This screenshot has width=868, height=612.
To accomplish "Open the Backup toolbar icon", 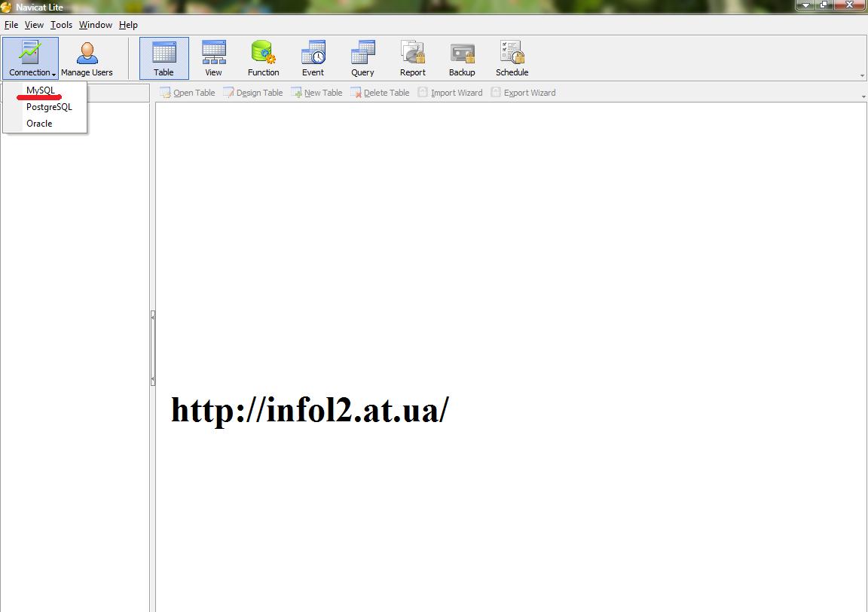I will pyautogui.click(x=462, y=58).
